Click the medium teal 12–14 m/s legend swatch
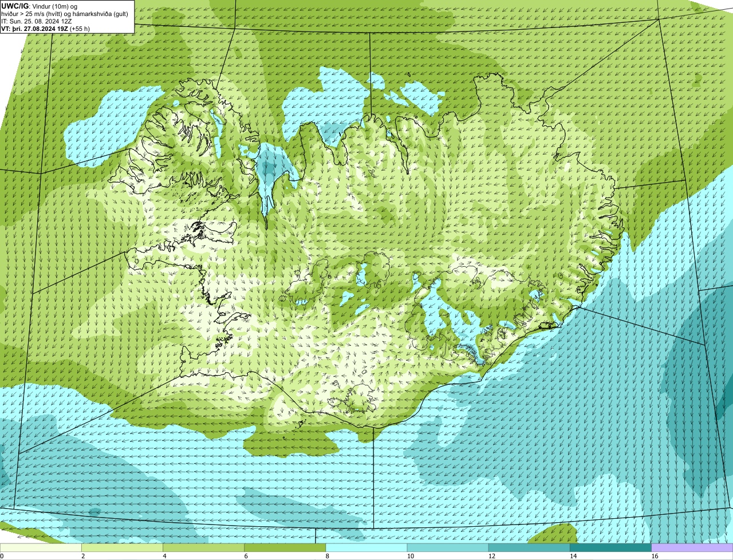Viewport: 733px width, 560px height. pos(529,548)
